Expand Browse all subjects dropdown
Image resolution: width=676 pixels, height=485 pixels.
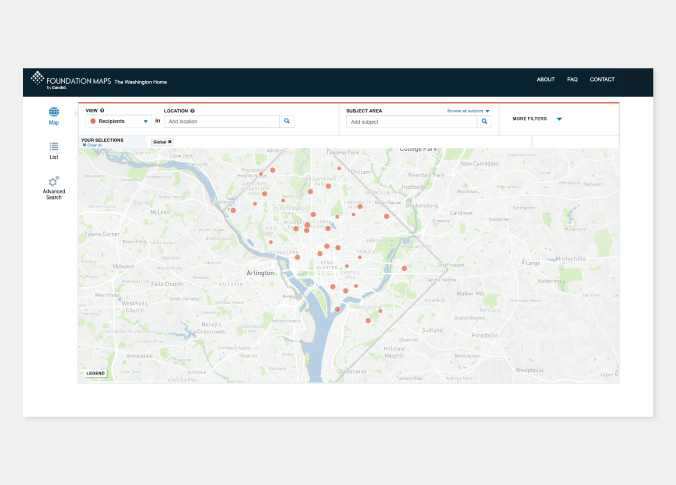pyautogui.click(x=468, y=110)
